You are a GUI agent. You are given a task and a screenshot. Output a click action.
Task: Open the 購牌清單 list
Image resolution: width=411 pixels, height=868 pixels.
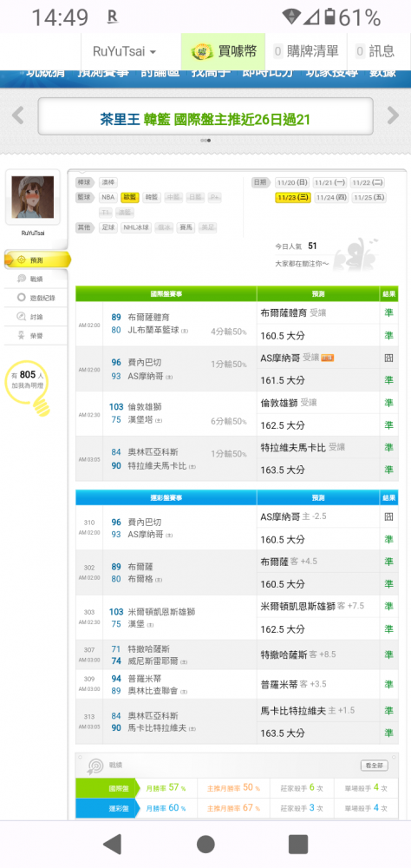click(306, 51)
